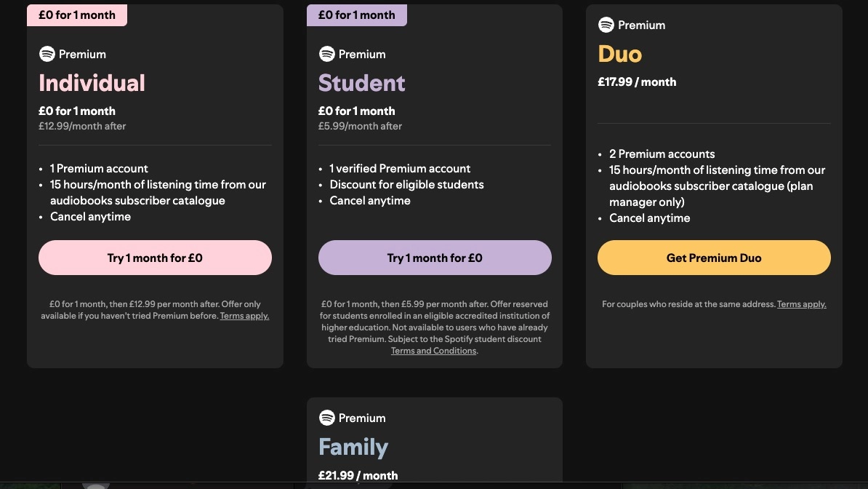Click the Spotify logo on the Duo plan
Image resolution: width=868 pixels, height=489 pixels.
coord(606,25)
